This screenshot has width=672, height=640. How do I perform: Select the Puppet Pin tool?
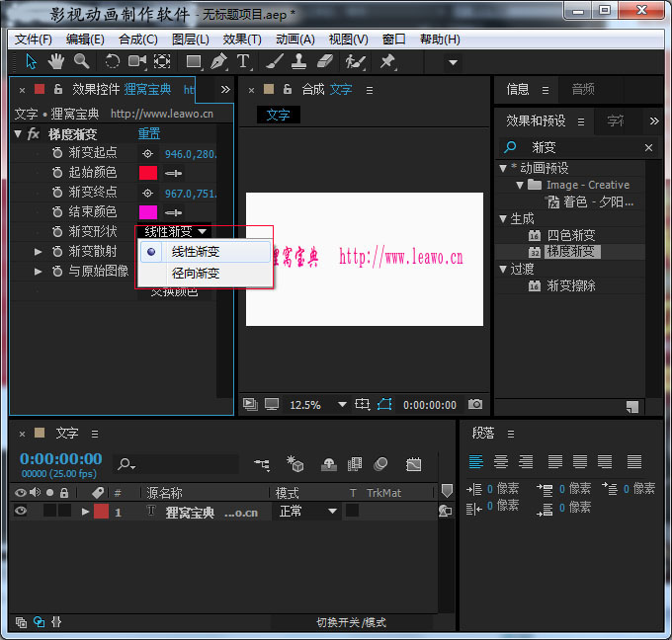387,61
